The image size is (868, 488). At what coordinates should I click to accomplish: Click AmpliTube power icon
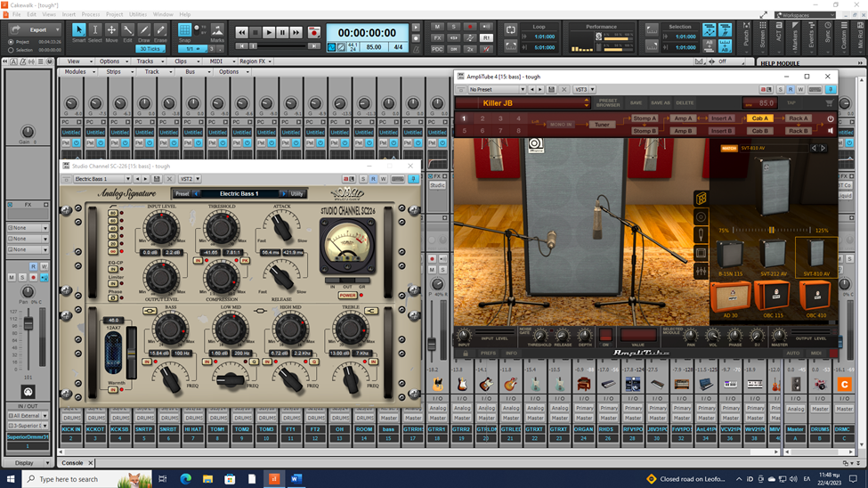pos(831,119)
